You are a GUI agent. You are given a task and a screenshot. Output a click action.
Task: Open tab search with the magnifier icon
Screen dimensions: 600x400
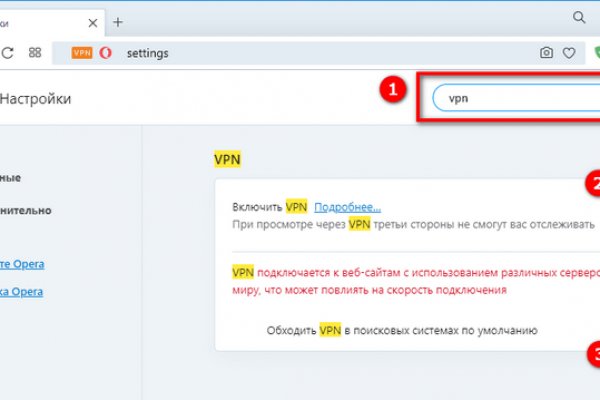point(579,18)
